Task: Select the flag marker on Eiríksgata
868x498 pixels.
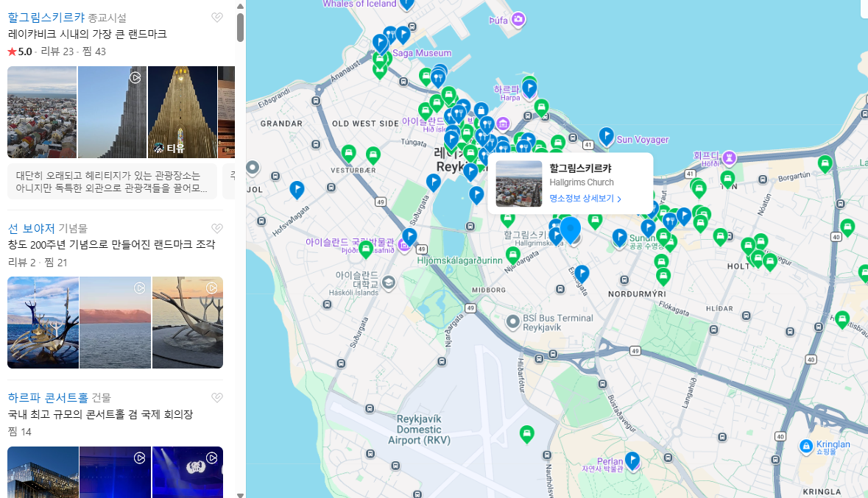Action: point(582,274)
